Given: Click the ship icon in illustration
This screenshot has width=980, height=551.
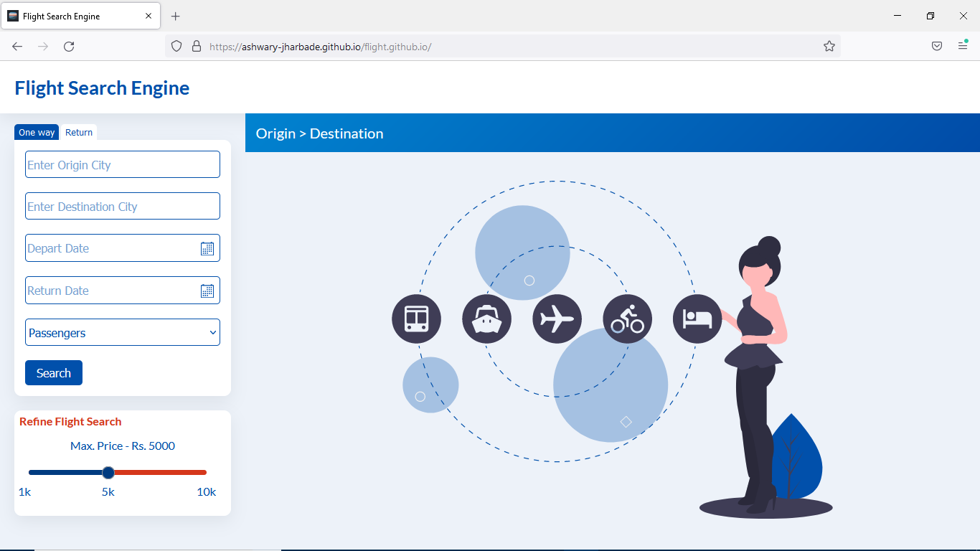Looking at the screenshot, I should coord(486,319).
